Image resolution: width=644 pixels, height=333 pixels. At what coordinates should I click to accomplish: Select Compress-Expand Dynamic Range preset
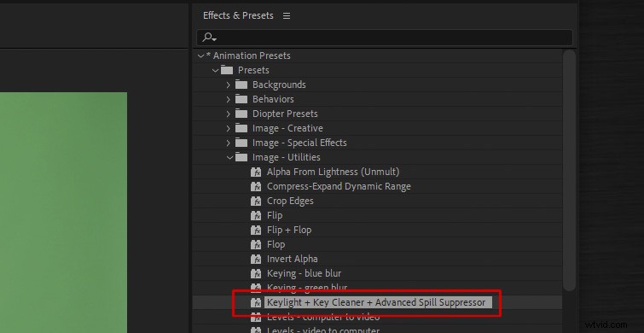(x=339, y=187)
